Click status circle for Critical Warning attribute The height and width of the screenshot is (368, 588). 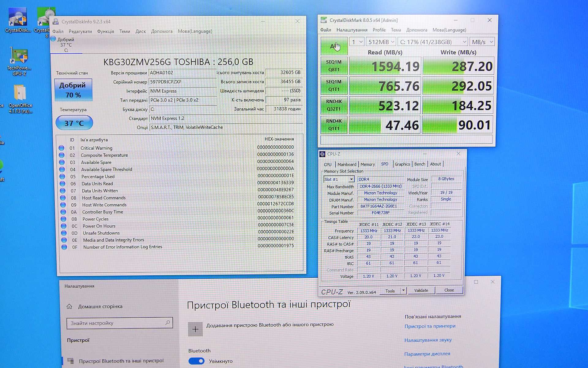click(61, 148)
